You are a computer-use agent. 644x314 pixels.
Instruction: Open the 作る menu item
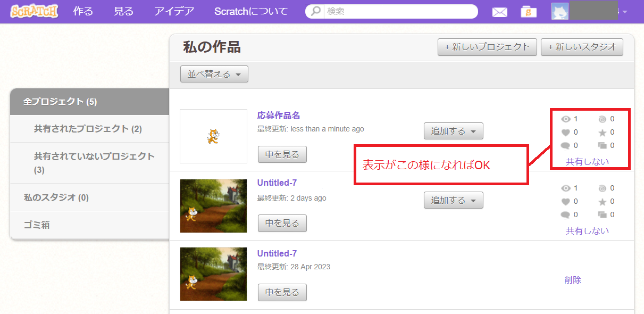83,11
